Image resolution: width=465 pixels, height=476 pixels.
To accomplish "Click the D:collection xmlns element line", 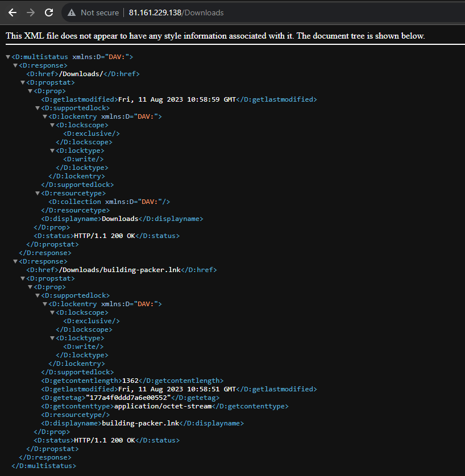I will 109,202.
